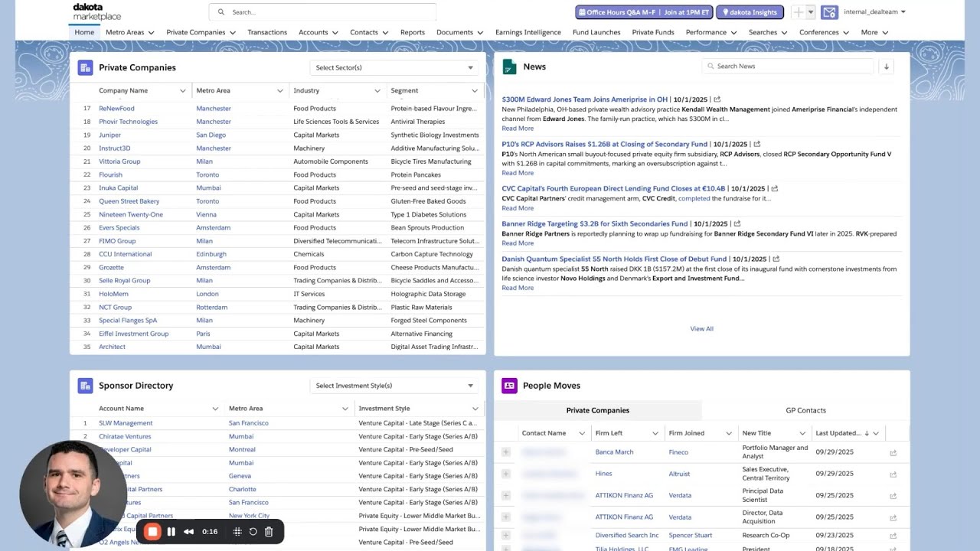Click the Private Companies panel icon
The height and width of the screenshot is (551, 980).
coord(85,67)
